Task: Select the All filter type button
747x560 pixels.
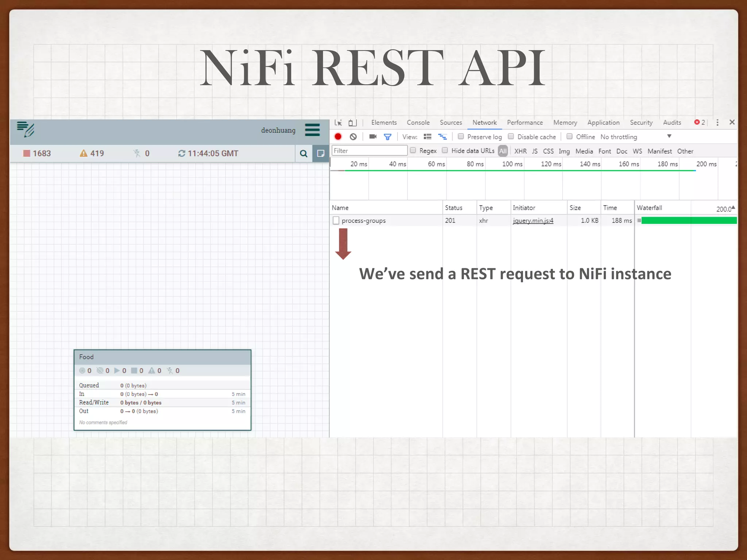Action: click(x=503, y=151)
